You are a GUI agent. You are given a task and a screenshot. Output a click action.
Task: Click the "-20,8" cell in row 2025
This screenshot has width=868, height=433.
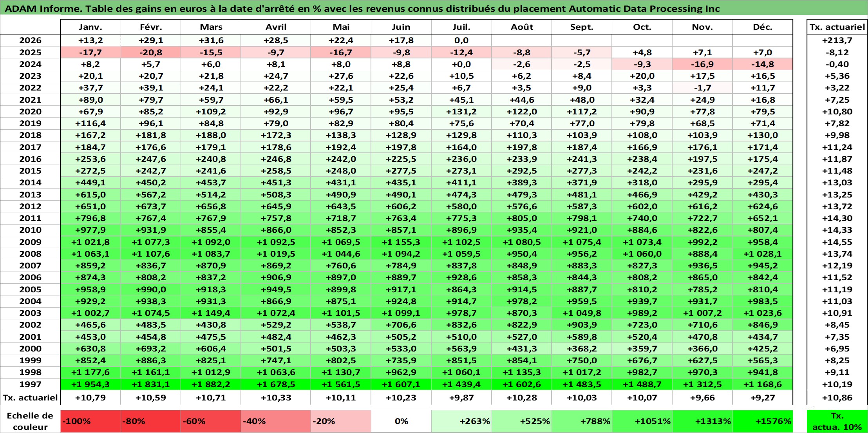(151, 53)
